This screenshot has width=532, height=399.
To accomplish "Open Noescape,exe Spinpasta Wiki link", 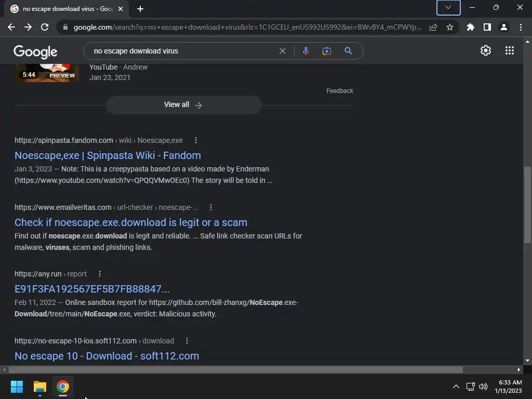I will tap(108, 155).
